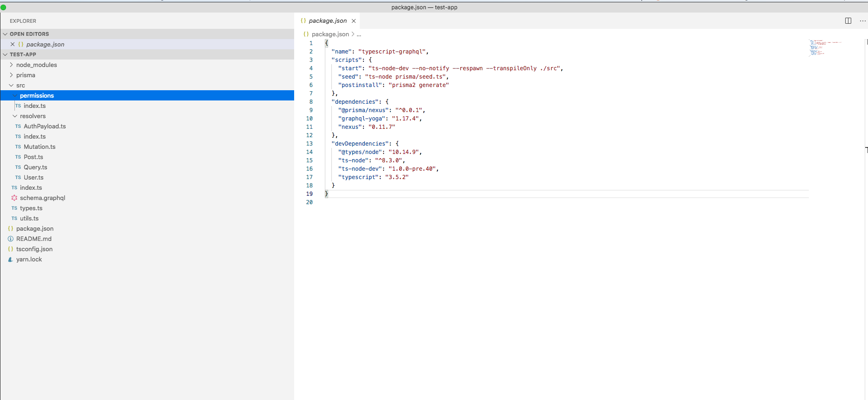Click the TS icon beside Mutation.ts

(x=18, y=147)
